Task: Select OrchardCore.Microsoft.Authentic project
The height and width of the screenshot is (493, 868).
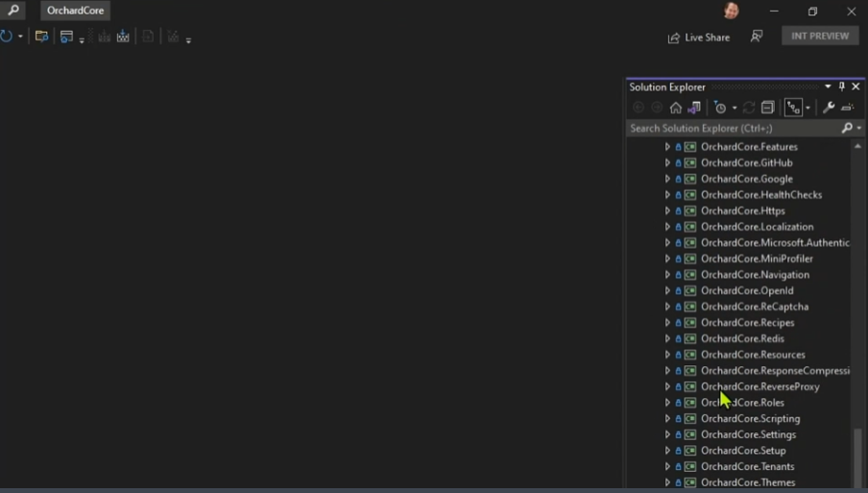Action: tap(775, 242)
